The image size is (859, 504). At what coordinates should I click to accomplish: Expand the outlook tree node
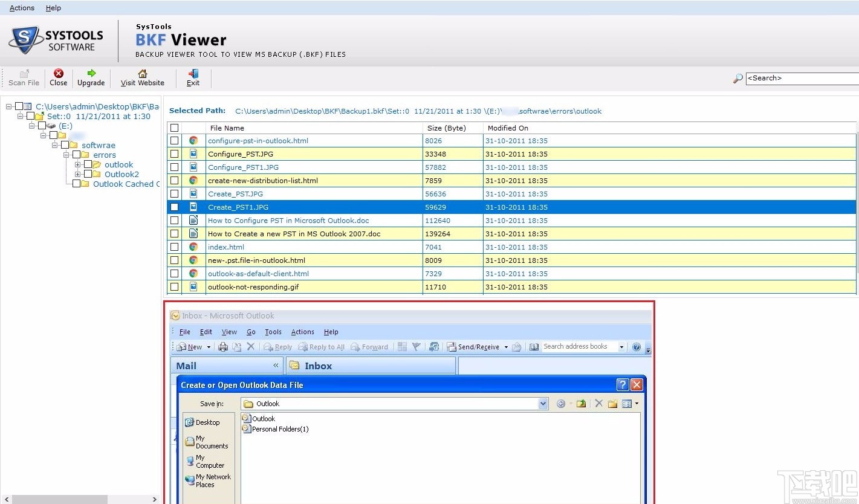tap(77, 164)
